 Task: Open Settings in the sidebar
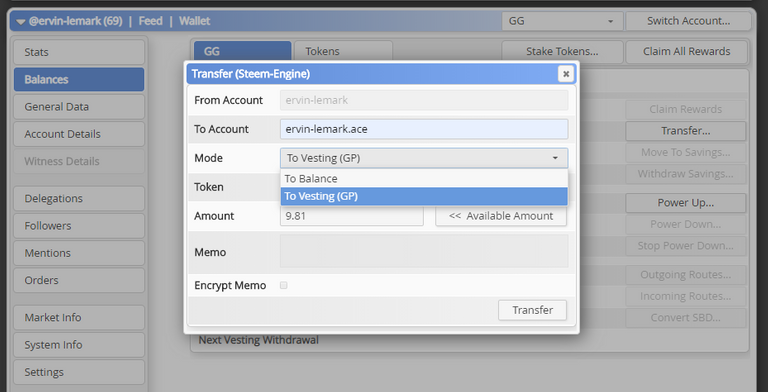pyautogui.click(x=79, y=372)
